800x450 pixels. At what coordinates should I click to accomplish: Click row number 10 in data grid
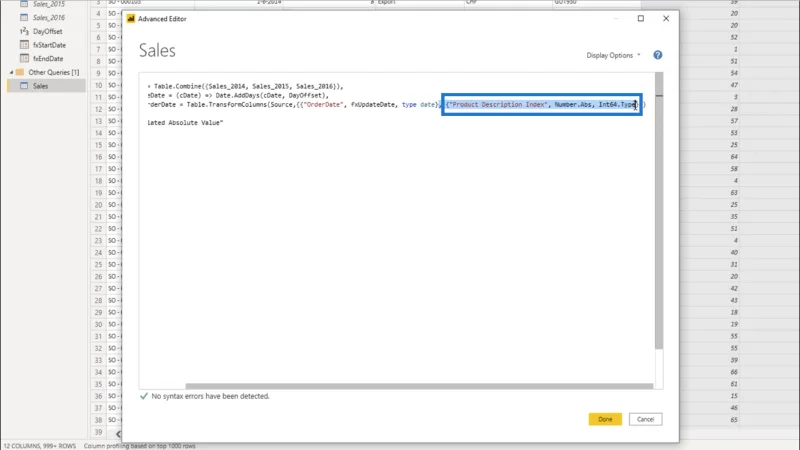tap(98, 85)
